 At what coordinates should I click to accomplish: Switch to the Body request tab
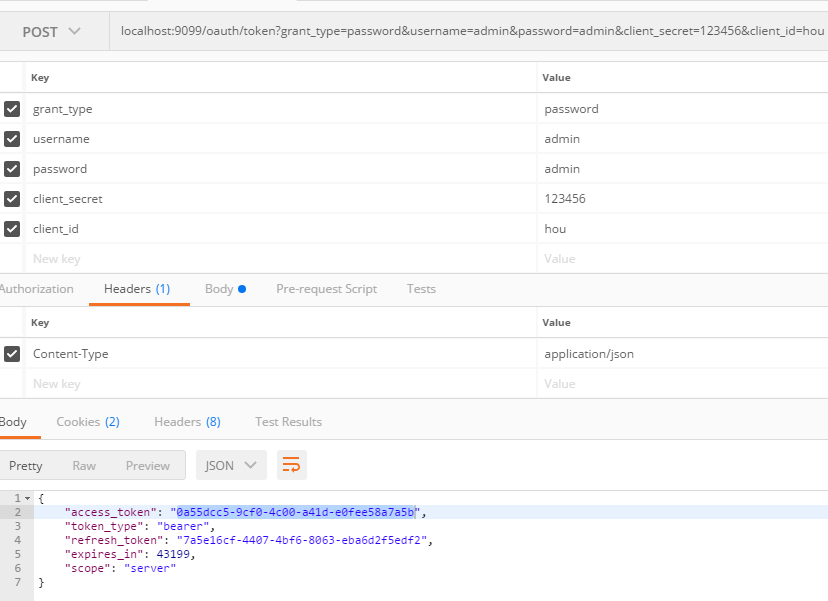[219, 288]
